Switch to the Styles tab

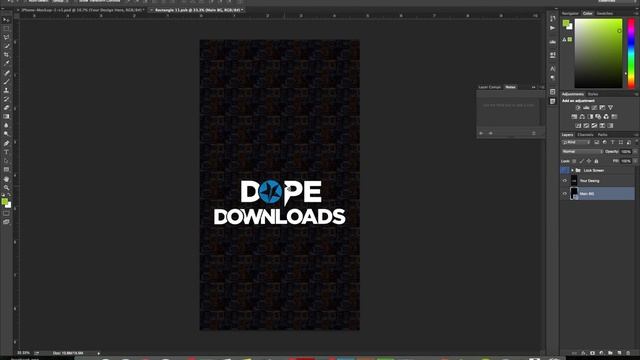(593, 94)
